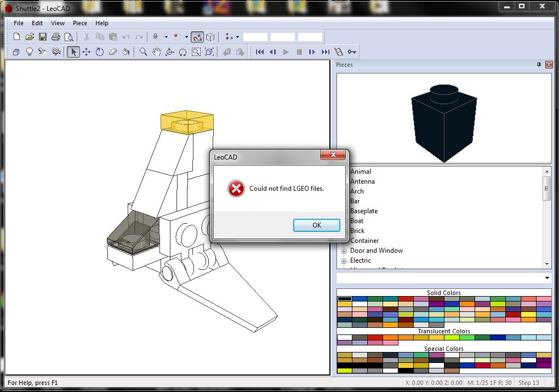Activate the Roll view tool
559x392 pixels.
pos(183,52)
